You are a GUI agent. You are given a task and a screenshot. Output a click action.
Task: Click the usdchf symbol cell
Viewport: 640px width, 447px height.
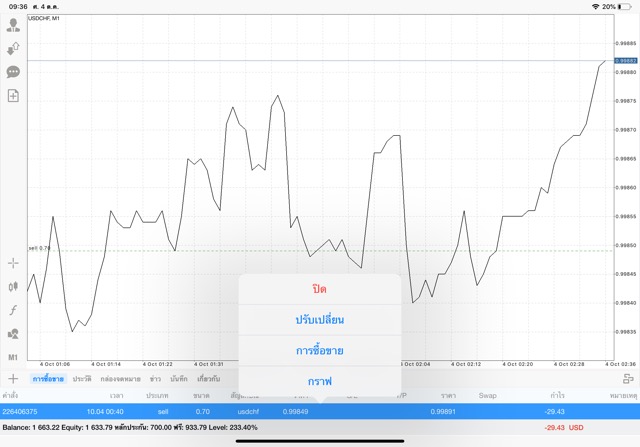(x=248, y=411)
